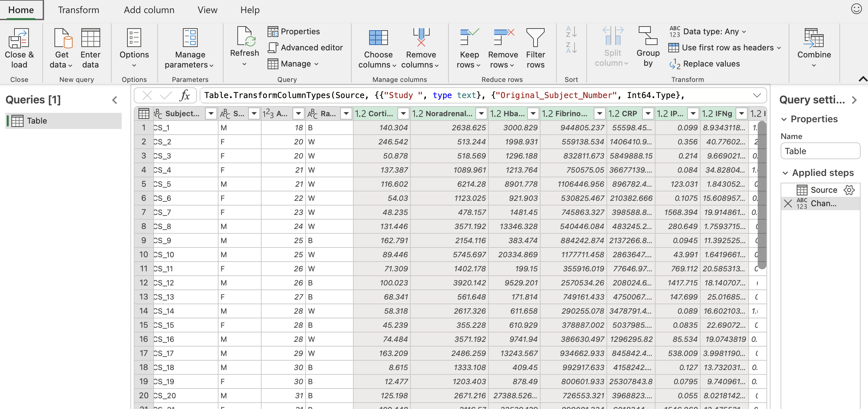Click the Enter data table icon

pos(90,37)
